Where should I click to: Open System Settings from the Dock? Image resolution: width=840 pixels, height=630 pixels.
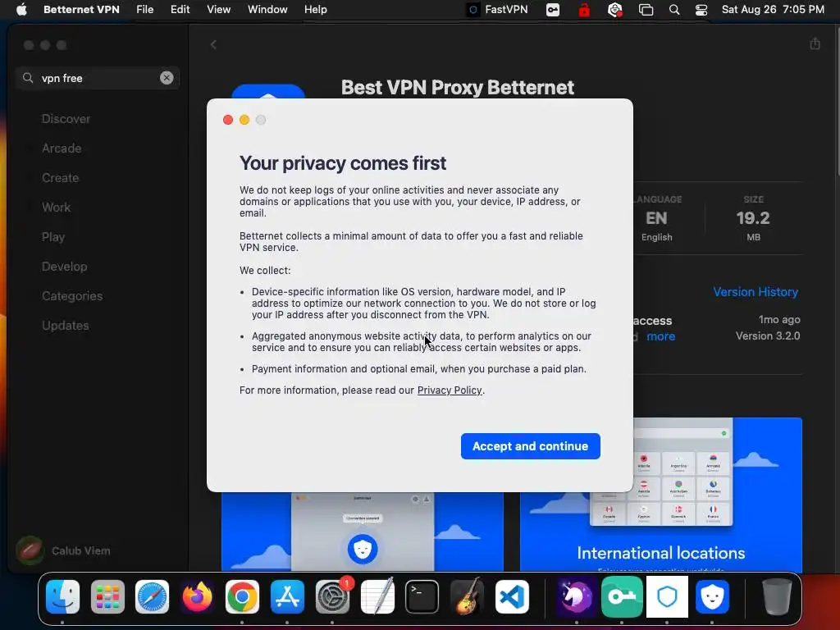(x=332, y=596)
